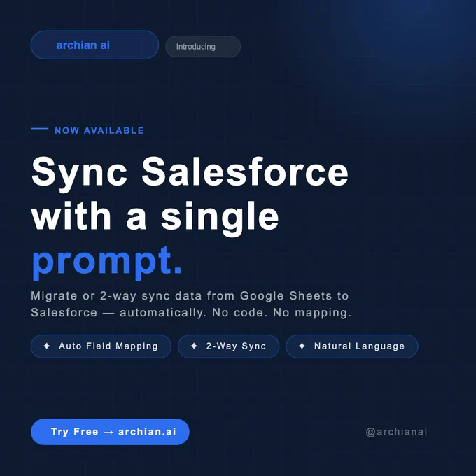476x476 pixels.
Task: Click the archian ai logo pill
Action: click(x=94, y=45)
